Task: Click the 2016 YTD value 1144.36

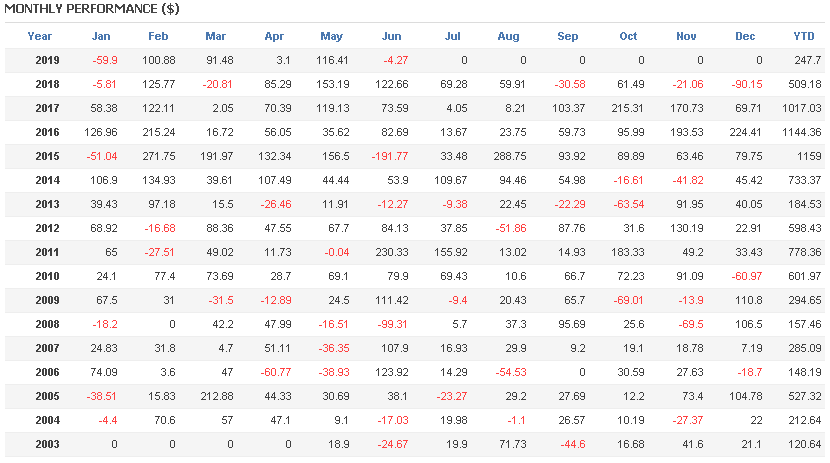Action: click(802, 132)
